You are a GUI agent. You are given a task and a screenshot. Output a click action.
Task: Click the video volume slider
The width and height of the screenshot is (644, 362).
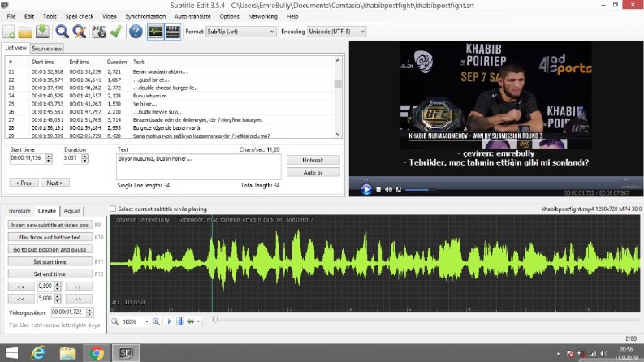pyautogui.click(x=419, y=190)
